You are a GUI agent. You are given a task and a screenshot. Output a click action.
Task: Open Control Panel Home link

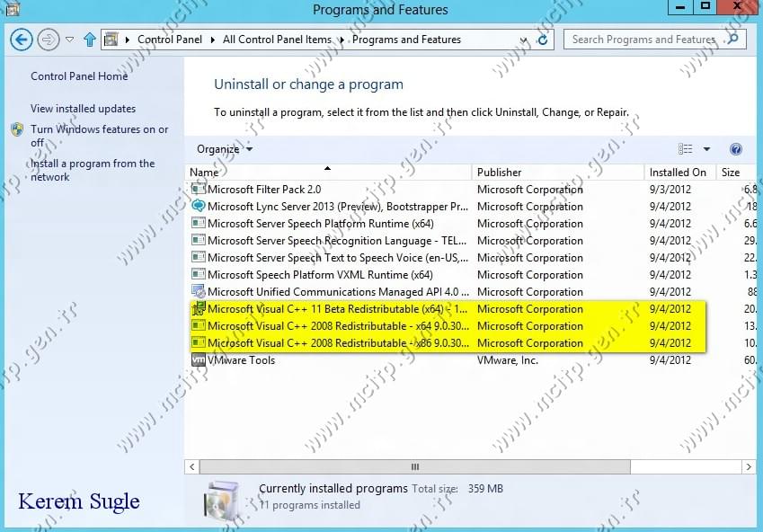[79, 76]
